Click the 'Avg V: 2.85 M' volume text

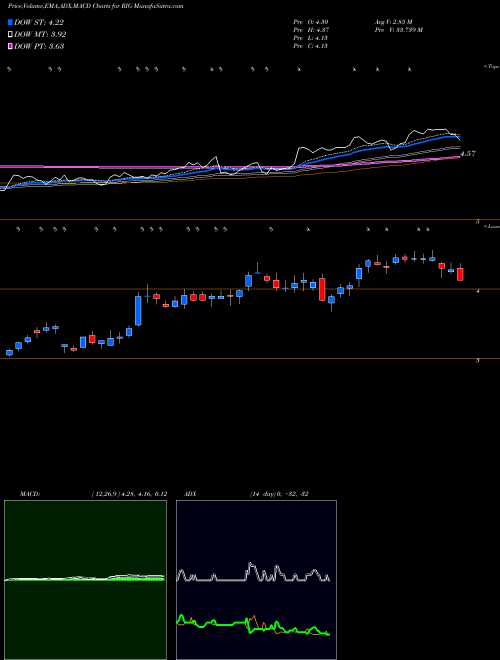click(x=395, y=22)
